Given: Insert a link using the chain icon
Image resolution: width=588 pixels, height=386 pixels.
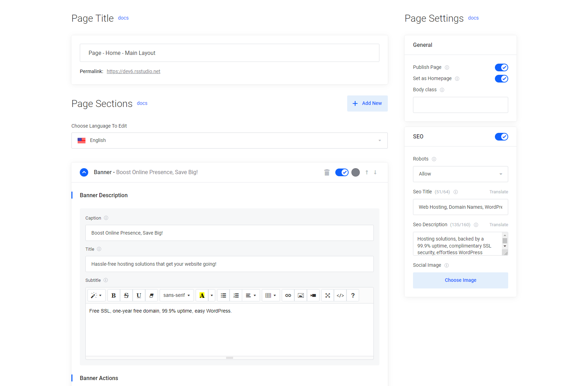Looking at the screenshot, I should (288, 295).
